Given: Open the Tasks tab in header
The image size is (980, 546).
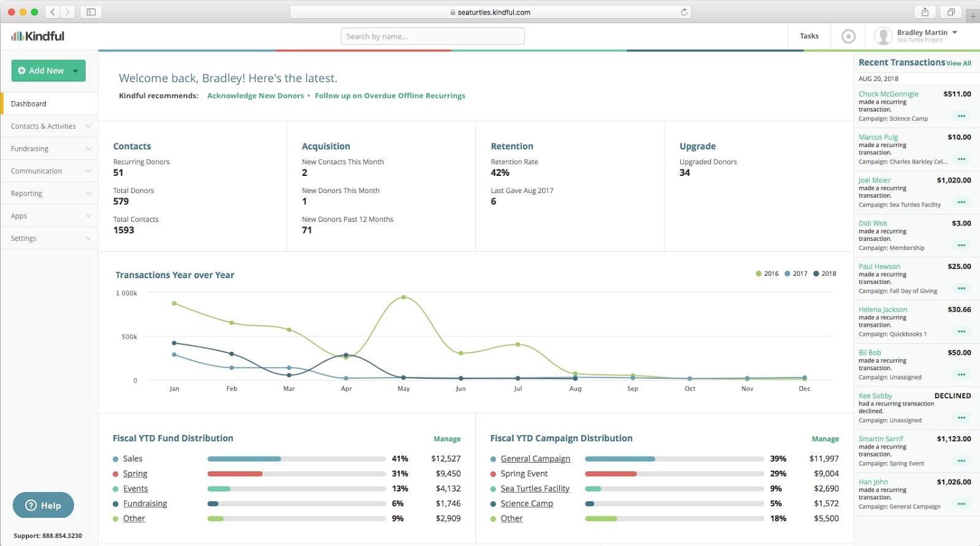Looking at the screenshot, I should 809,36.
